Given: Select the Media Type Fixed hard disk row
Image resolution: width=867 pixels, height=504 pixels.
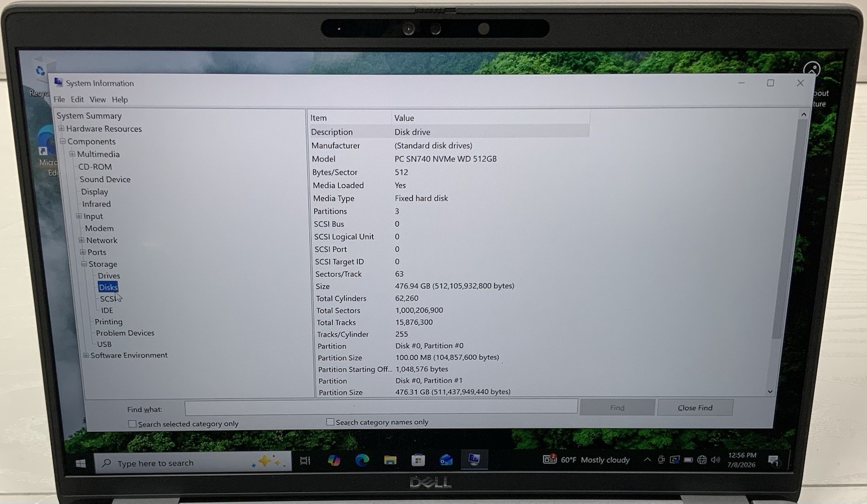Looking at the screenshot, I should (x=451, y=198).
